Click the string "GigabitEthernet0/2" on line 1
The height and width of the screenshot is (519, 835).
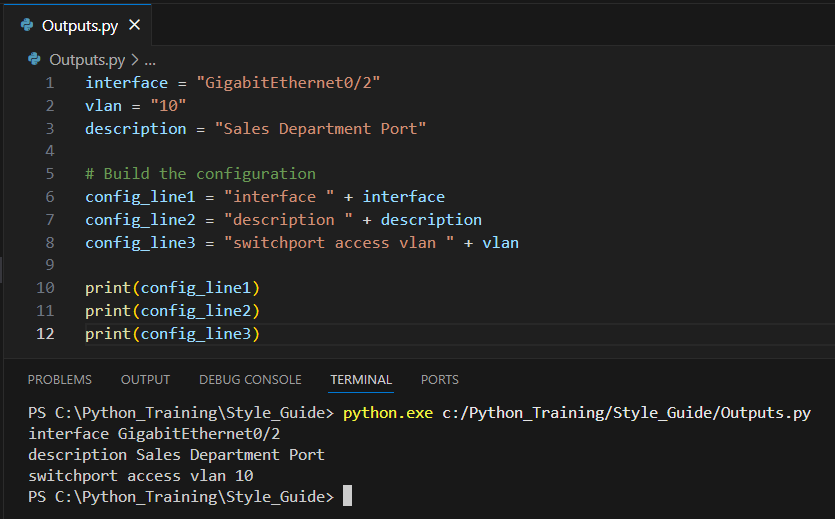click(288, 83)
